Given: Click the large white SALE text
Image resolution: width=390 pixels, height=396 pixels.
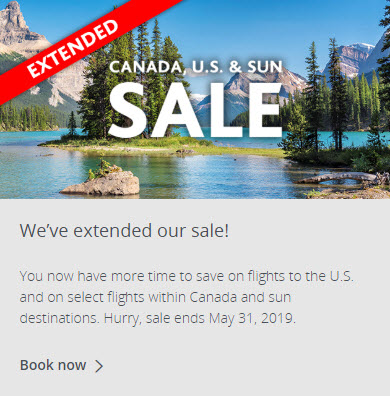Looking at the screenshot, I should (196, 110).
